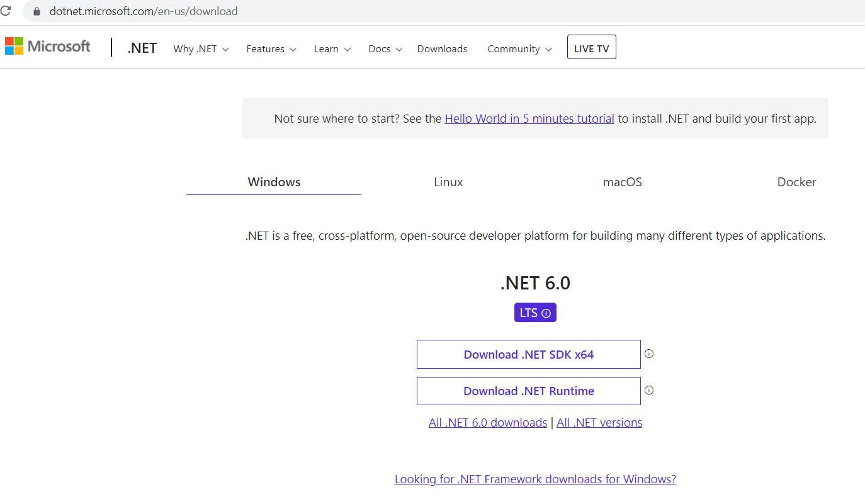Switch to the Docker tab

point(796,182)
